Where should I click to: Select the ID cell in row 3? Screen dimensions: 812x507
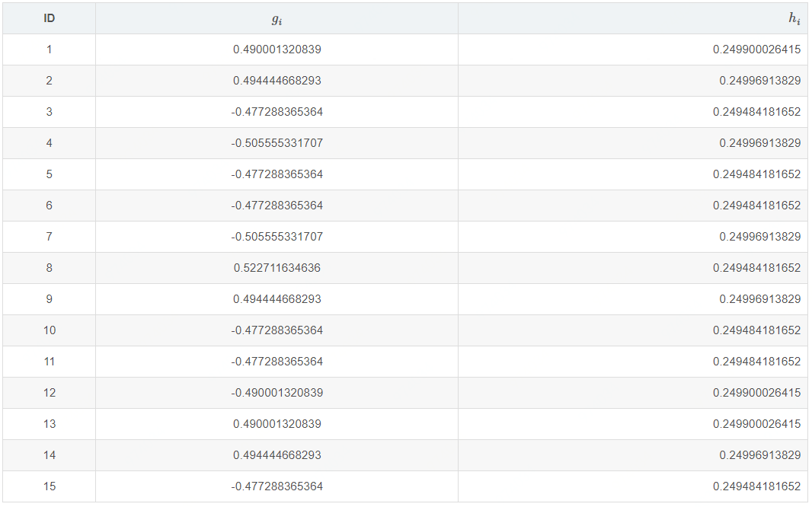coord(50,112)
